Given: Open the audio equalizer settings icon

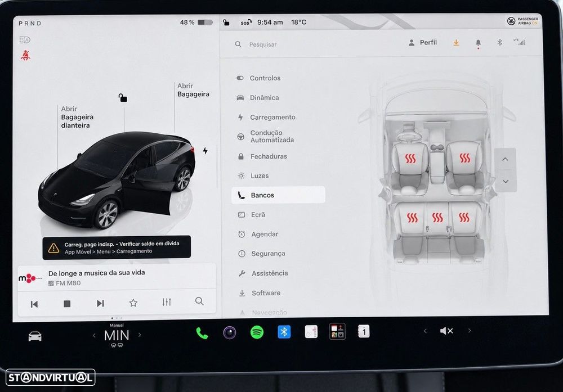Looking at the screenshot, I should 167,302.
